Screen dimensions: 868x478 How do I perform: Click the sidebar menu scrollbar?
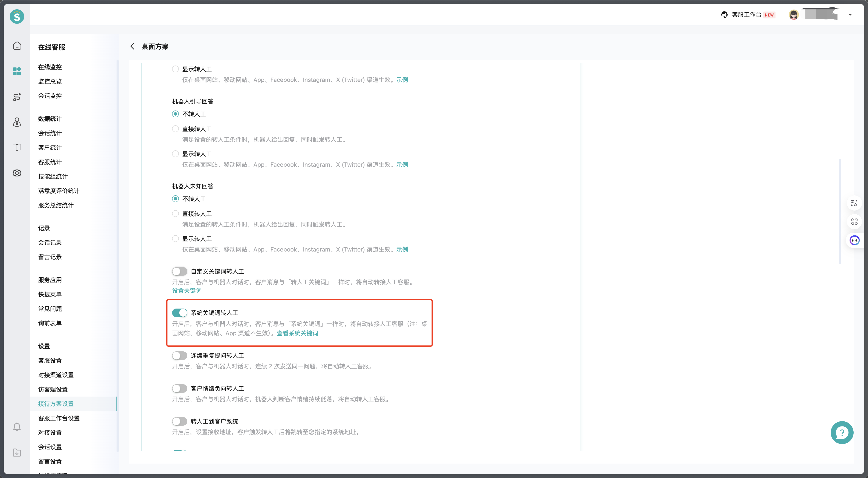[x=117, y=256]
